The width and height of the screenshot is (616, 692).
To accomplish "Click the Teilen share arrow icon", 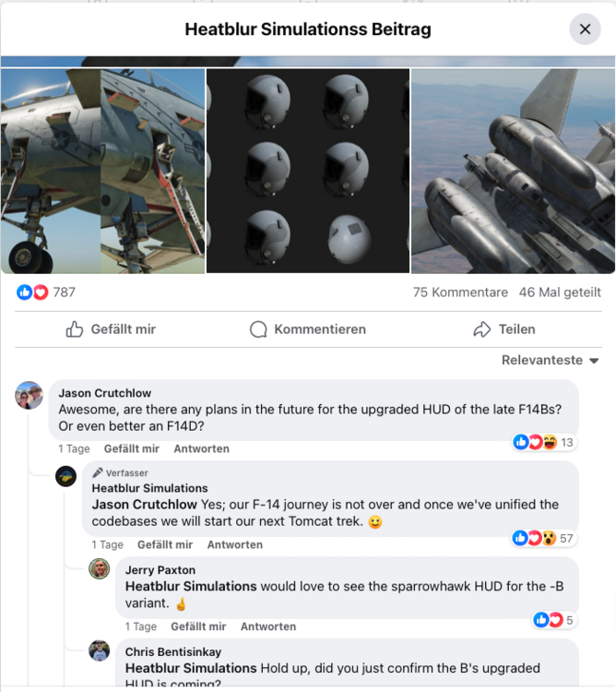I will pos(481,329).
